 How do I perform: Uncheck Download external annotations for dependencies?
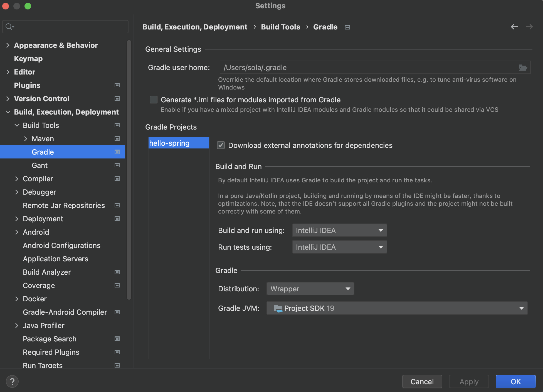pyautogui.click(x=221, y=145)
